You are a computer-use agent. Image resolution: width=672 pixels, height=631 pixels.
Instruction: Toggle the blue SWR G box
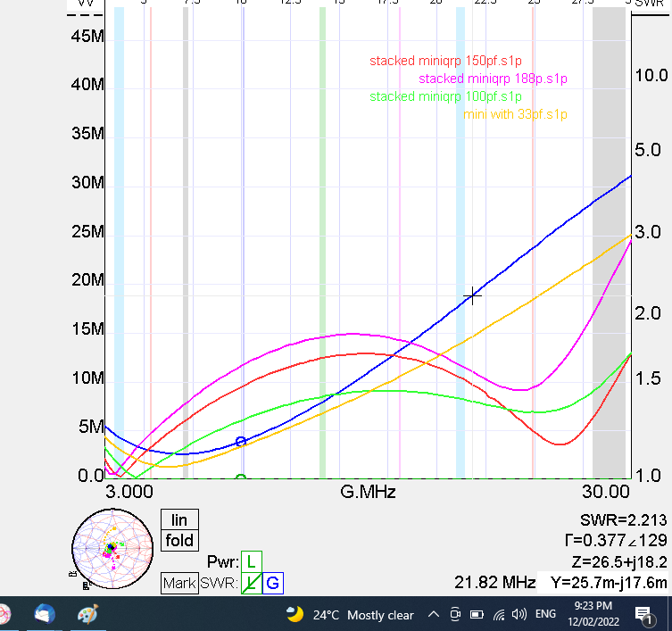(273, 583)
